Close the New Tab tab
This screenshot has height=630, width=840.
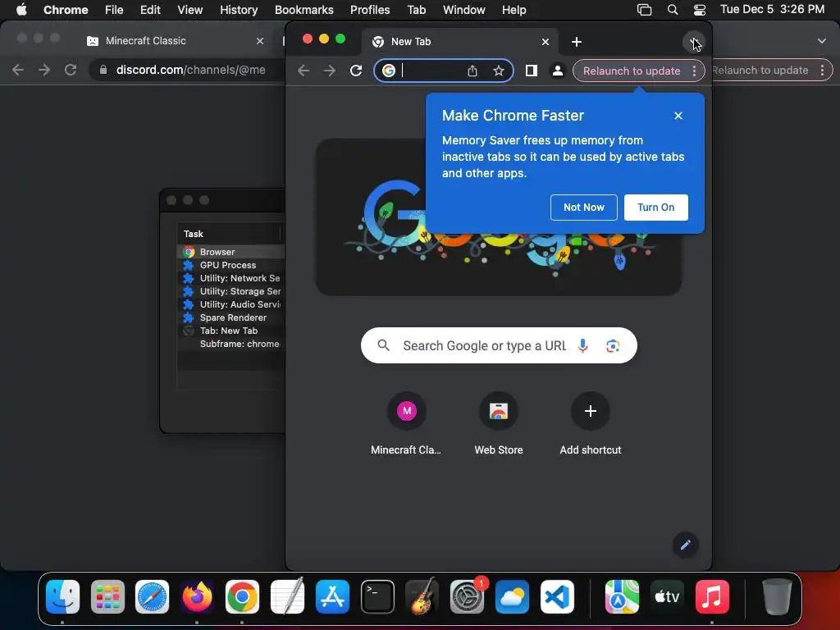[x=545, y=42]
